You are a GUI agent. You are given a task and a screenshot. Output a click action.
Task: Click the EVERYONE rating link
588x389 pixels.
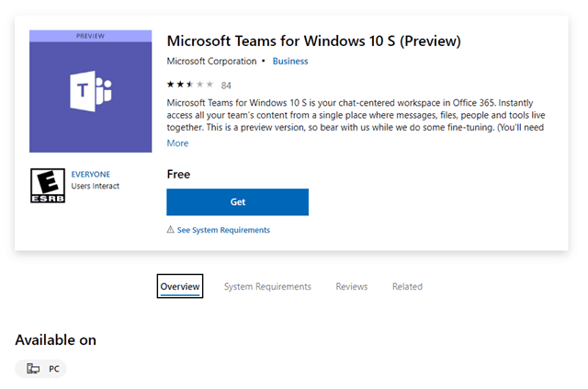point(91,174)
